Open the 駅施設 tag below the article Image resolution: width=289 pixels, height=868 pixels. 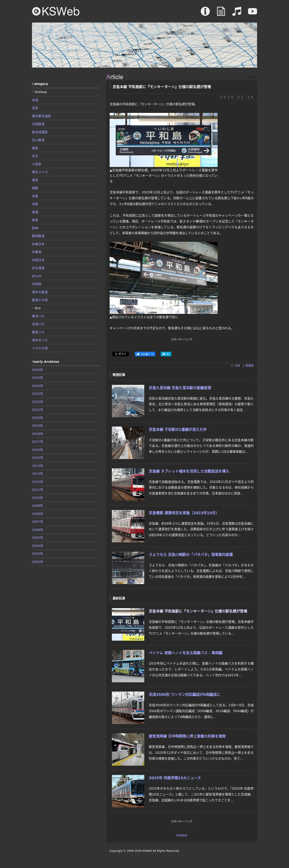[x=250, y=365]
